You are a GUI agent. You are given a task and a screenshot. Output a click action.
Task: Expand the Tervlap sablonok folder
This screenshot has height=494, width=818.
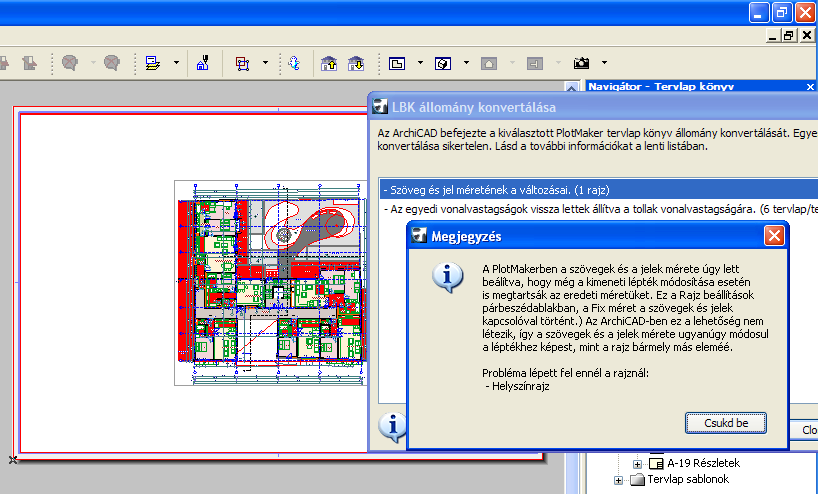click(618, 480)
